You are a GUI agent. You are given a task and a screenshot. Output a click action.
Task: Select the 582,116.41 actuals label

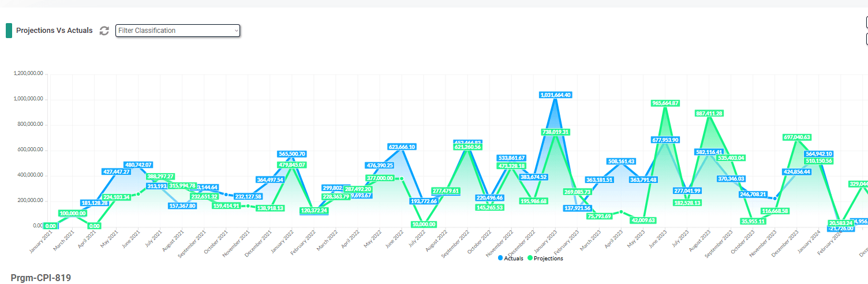click(709, 152)
